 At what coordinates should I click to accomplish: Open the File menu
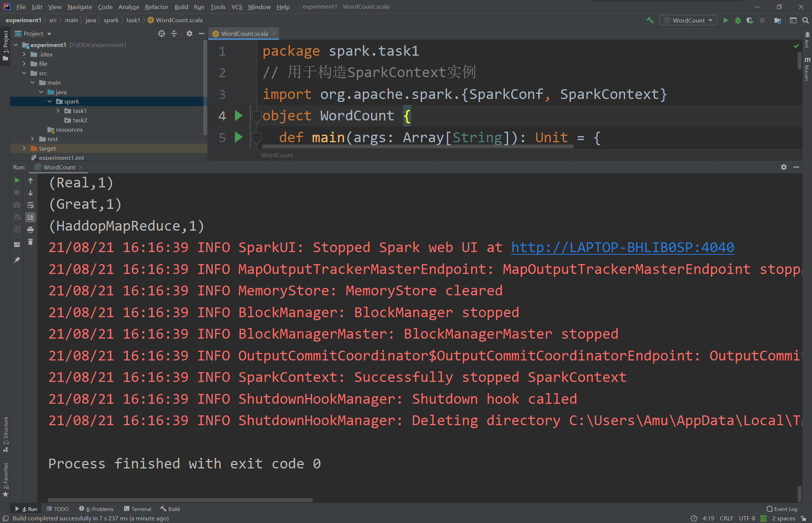point(21,7)
